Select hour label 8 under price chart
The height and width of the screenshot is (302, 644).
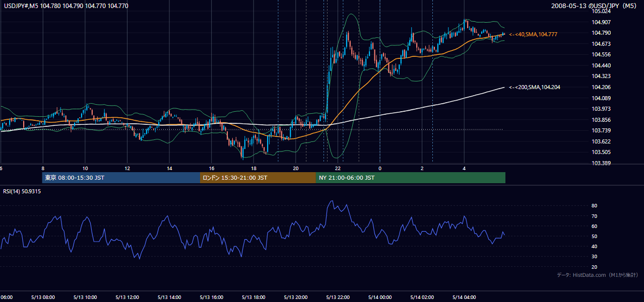coord(43,168)
